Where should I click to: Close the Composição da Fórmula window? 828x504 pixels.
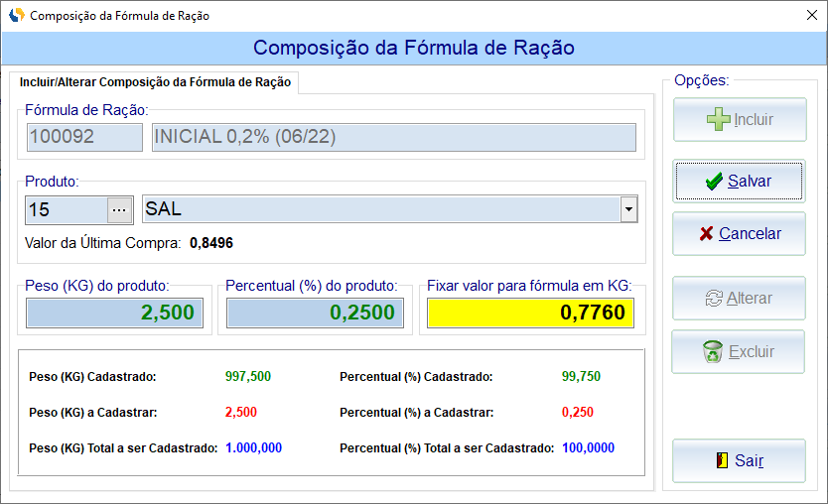(x=804, y=16)
